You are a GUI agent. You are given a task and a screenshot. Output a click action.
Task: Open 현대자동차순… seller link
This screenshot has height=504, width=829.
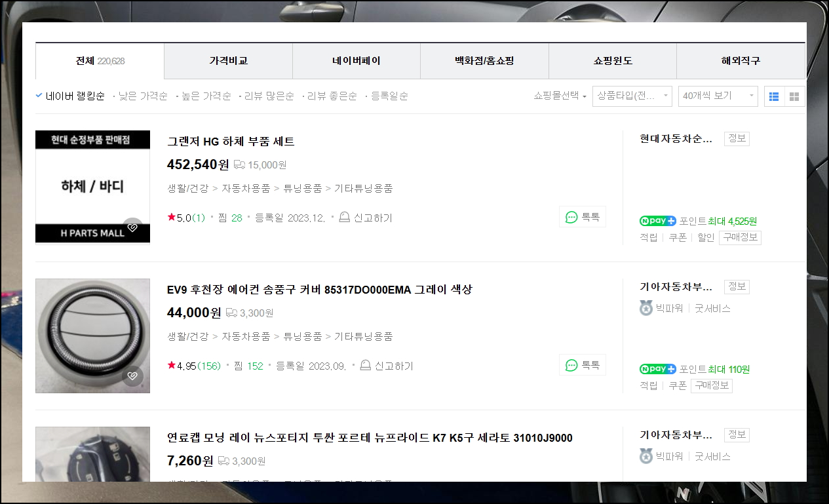coord(676,138)
